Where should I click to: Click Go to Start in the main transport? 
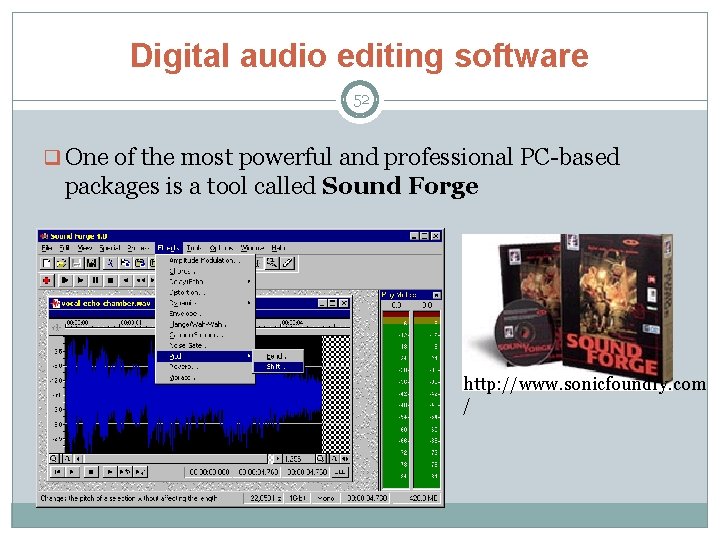[126, 280]
